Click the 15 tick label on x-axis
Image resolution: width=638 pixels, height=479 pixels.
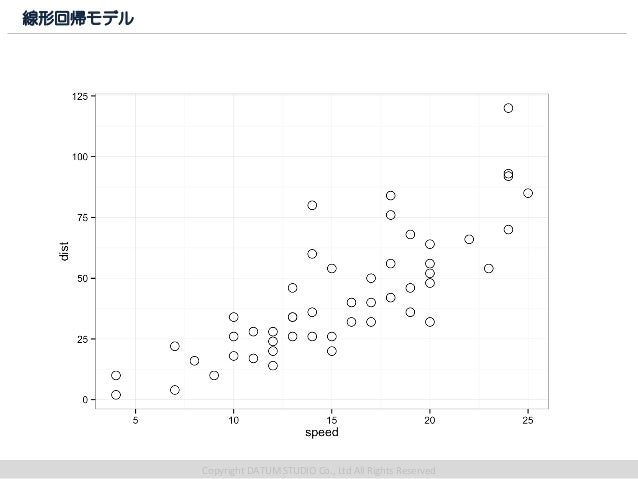pos(332,420)
